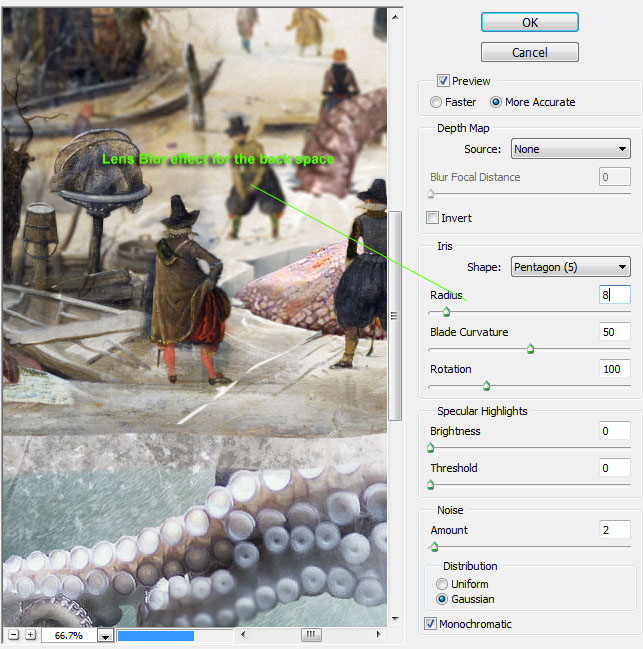Click the Cancel button
This screenshot has height=649, width=643.
530,52
